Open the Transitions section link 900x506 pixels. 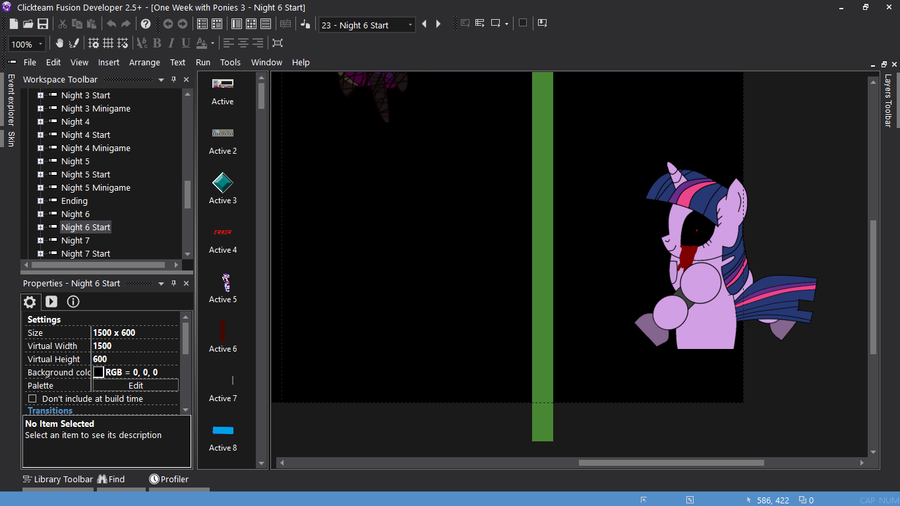pyautogui.click(x=50, y=411)
